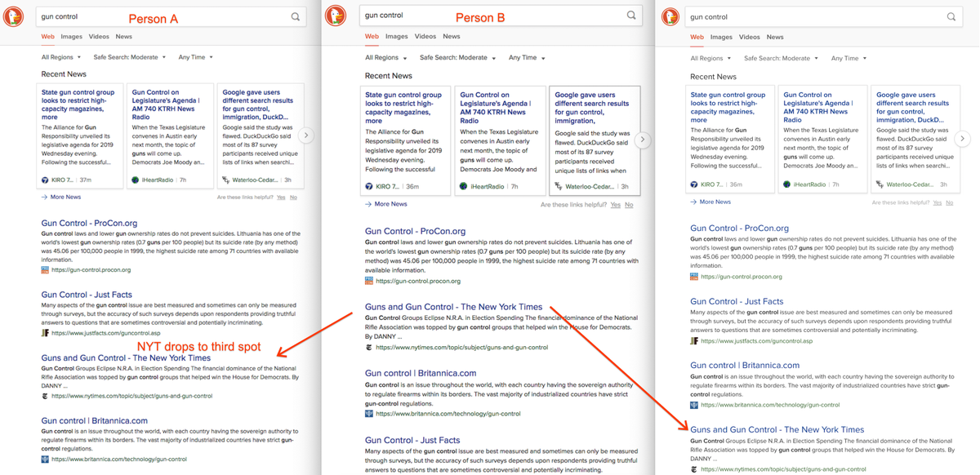Click the No feedback link in the middle panel
980x475 pixels.
click(x=629, y=205)
